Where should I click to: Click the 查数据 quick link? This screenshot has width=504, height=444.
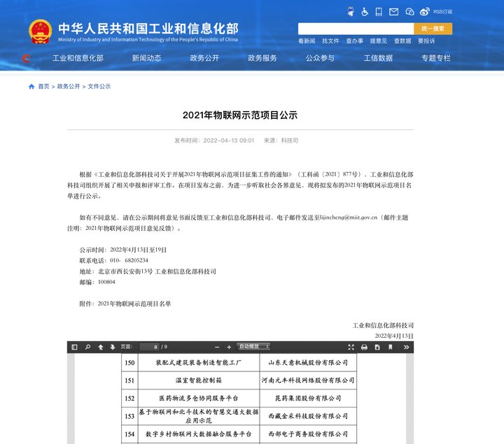click(402, 41)
